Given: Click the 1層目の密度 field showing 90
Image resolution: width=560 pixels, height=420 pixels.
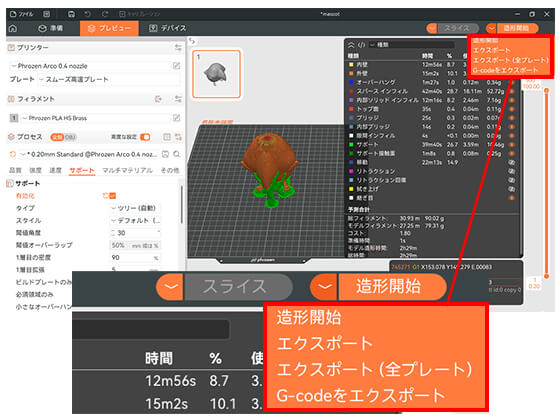Looking at the screenshot, I should (135, 258).
